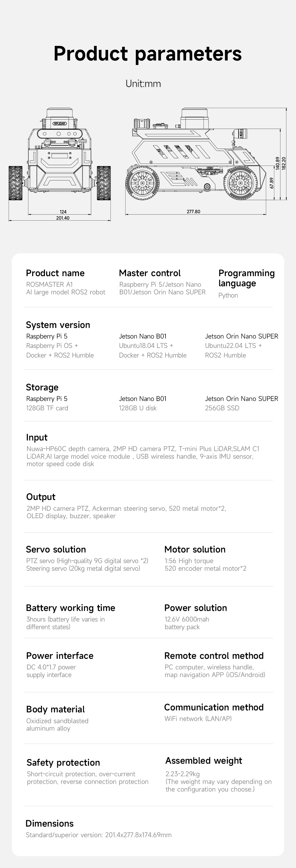Click the System version heading
296x868 pixels.
pos(58,325)
